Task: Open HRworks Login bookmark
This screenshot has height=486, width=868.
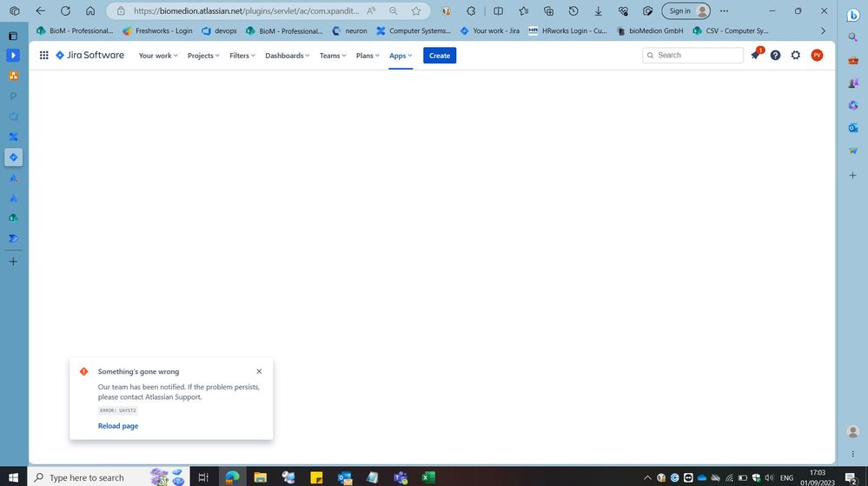Action: point(567,31)
